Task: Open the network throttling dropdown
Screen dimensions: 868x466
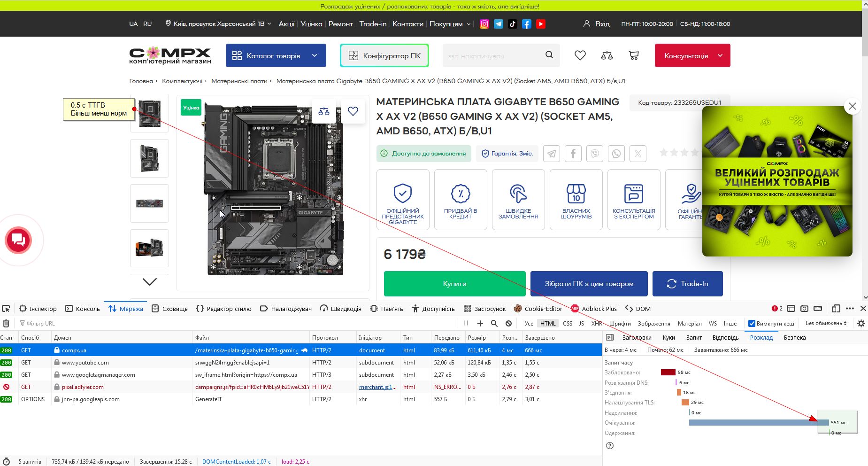Action: click(826, 323)
